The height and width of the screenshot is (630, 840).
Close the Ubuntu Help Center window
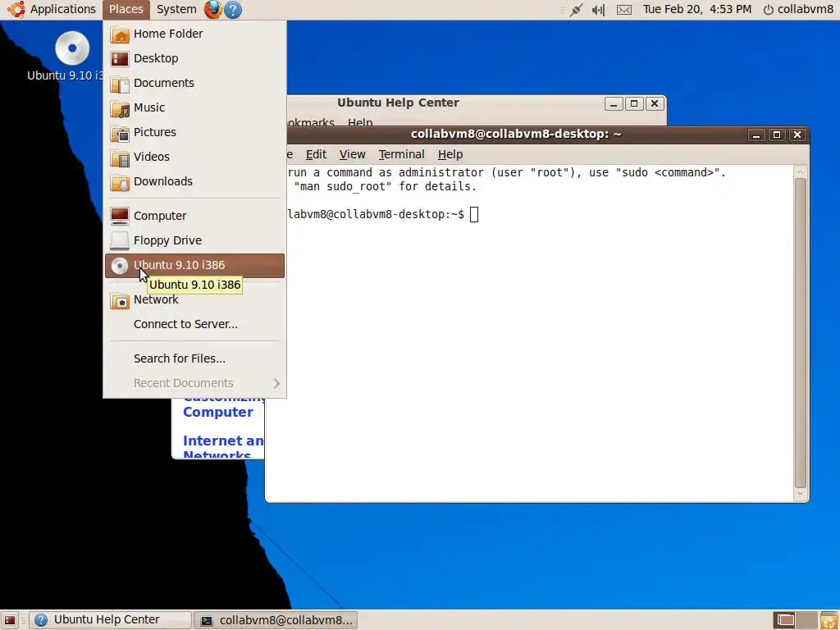(x=654, y=104)
